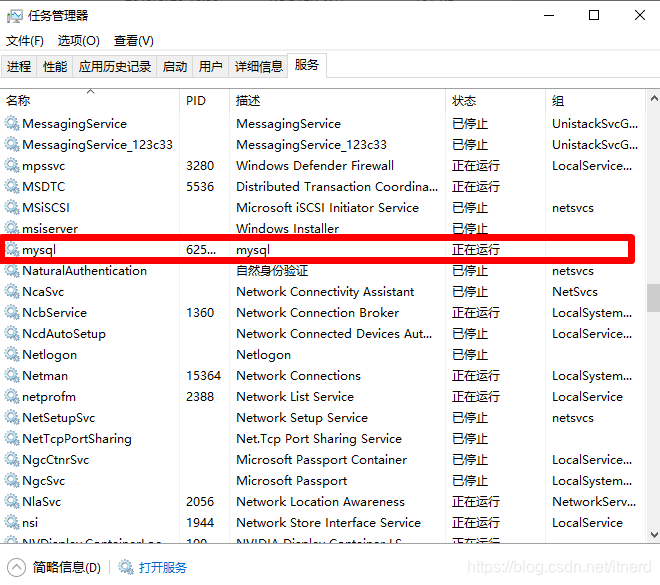Click the Task Manager title bar icon
The height and width of the screenshot is (585, 660).
point(14,16)
